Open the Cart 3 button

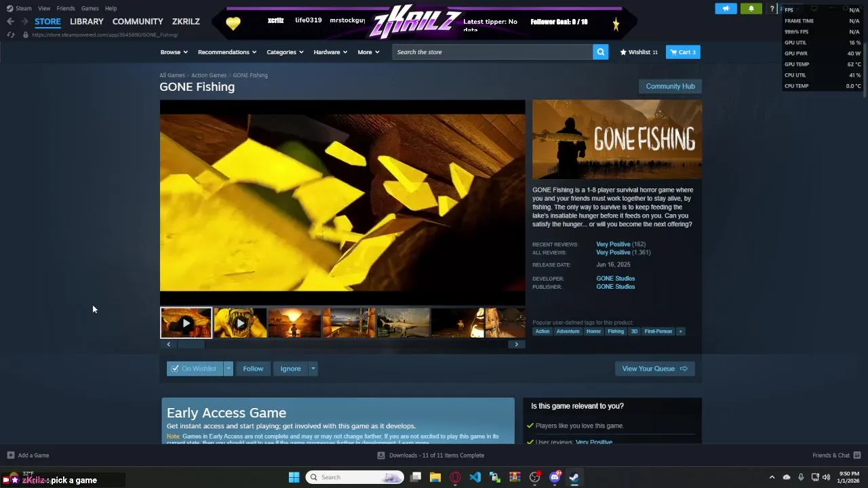click(x=683, y=52)
